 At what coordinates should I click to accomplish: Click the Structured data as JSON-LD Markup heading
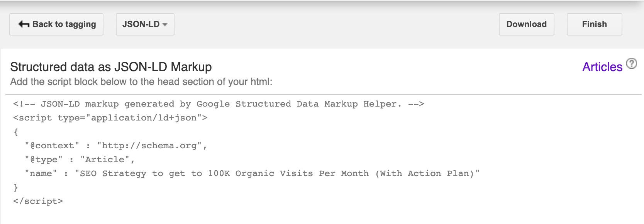pyautogui.click(x=111, y=67)
